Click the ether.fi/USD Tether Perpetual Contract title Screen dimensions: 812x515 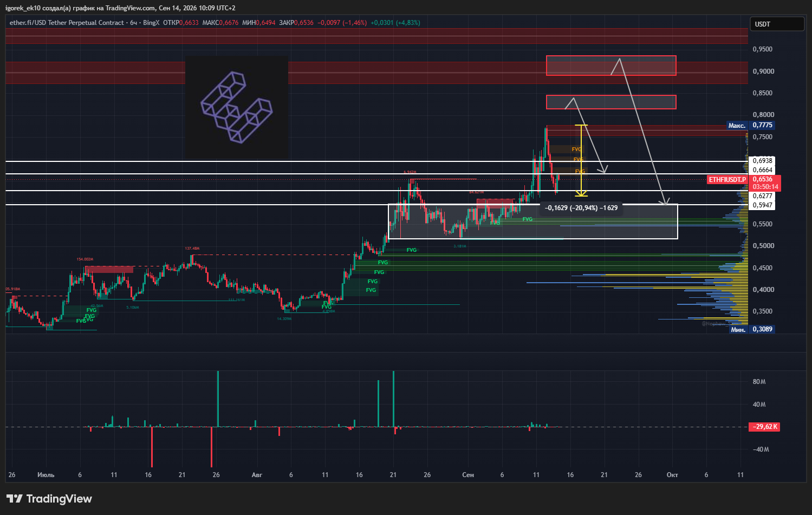pos(67,23)
